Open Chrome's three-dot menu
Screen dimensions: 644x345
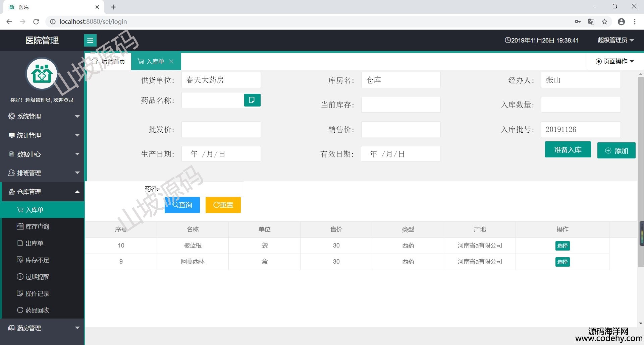point(635,22)
